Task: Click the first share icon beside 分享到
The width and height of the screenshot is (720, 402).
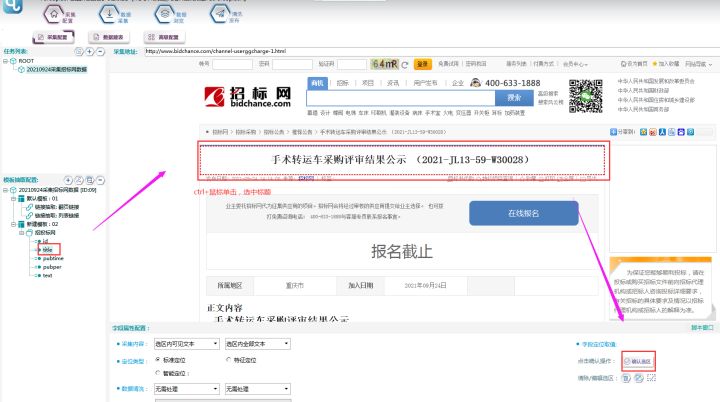Action: pyautogui.click(x=643, y=132)
